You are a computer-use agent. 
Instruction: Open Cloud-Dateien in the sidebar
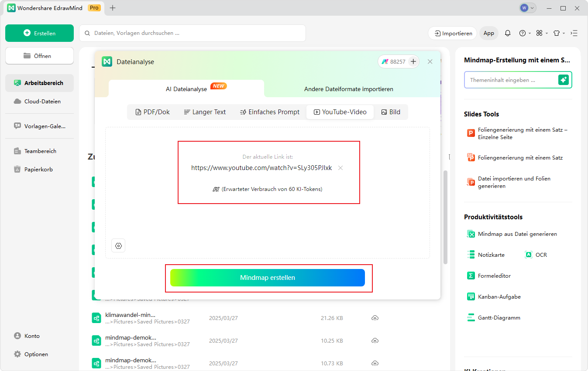(42, 101)
